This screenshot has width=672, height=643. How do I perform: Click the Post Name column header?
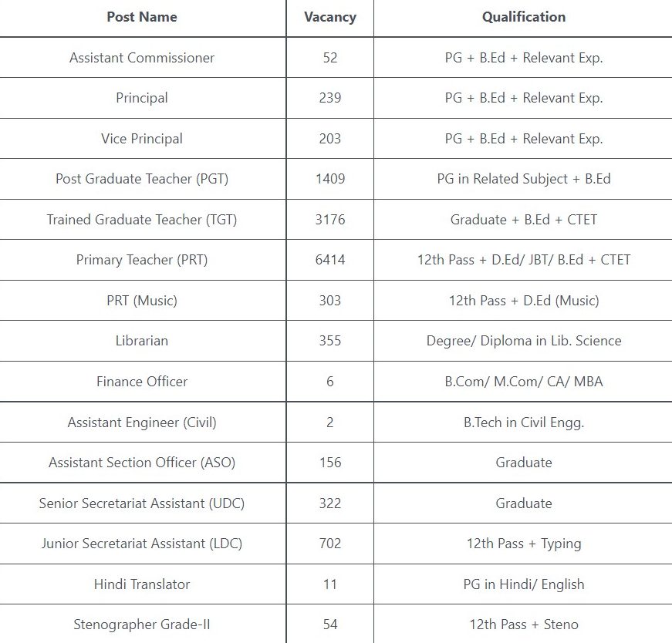[x=142, y=17]
